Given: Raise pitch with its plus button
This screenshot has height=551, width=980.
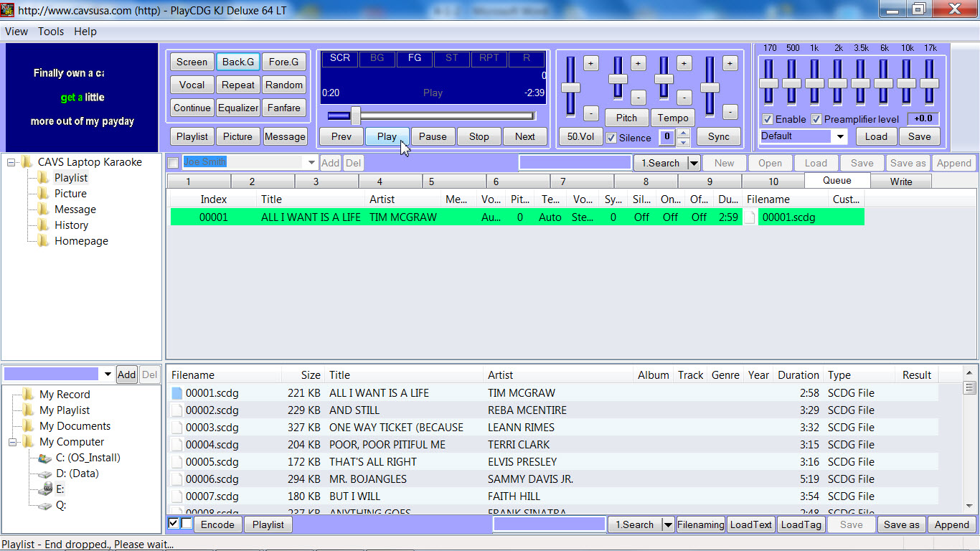Looking at the screenshot, I should click(x=638, y=63).
